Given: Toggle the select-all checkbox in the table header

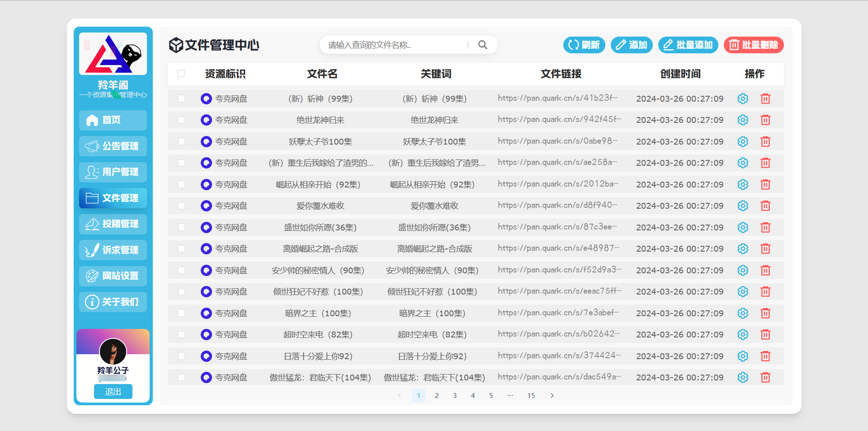Looking at the screenshot, I should [x=181, y=73].
